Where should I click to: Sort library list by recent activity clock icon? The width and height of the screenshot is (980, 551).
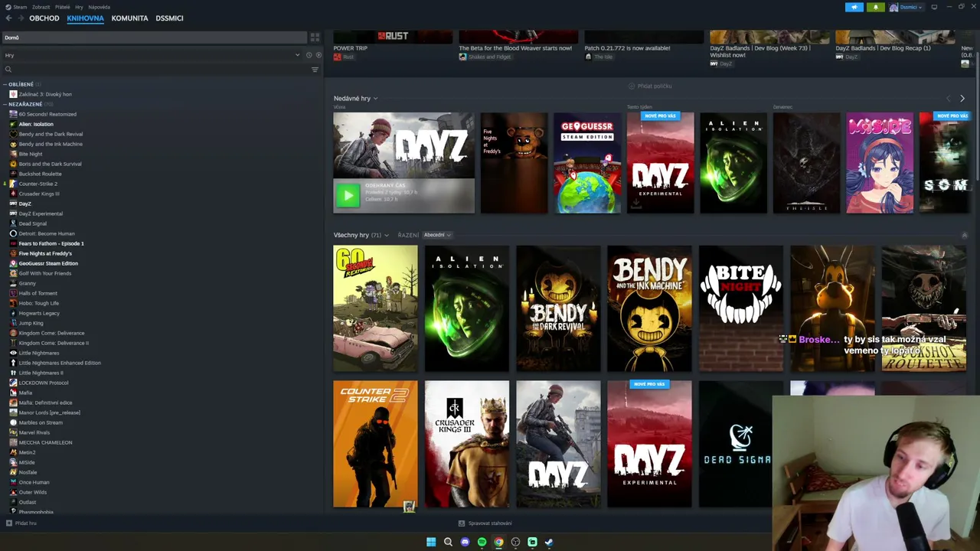[x=309, y=55]
